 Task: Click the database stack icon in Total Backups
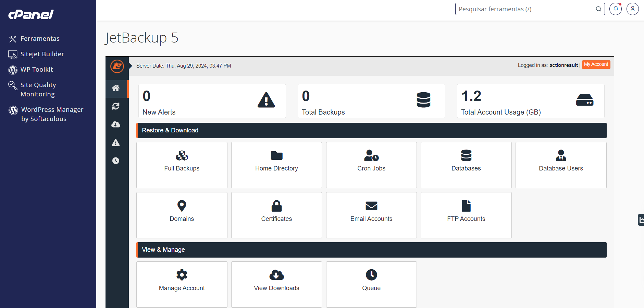[423, 100]
